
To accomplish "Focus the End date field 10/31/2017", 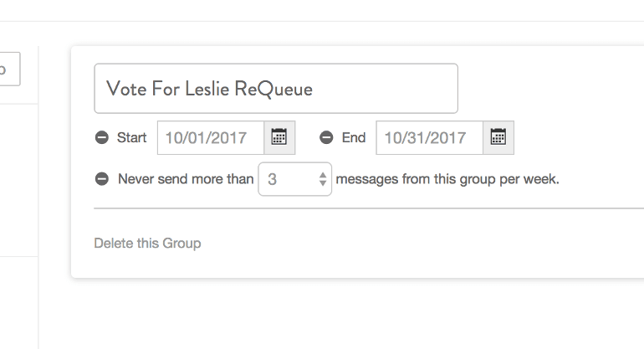I will pyautogui.click(x=429, y=138).
